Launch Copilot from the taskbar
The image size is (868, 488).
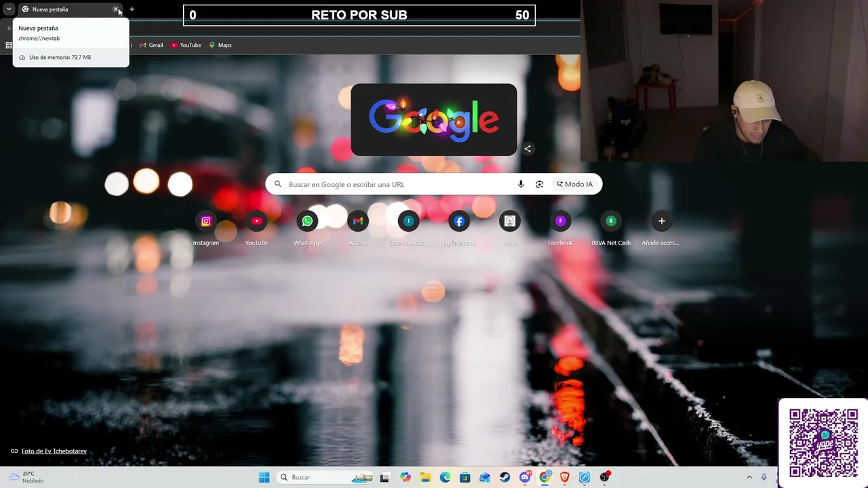(x=406, y=477)
